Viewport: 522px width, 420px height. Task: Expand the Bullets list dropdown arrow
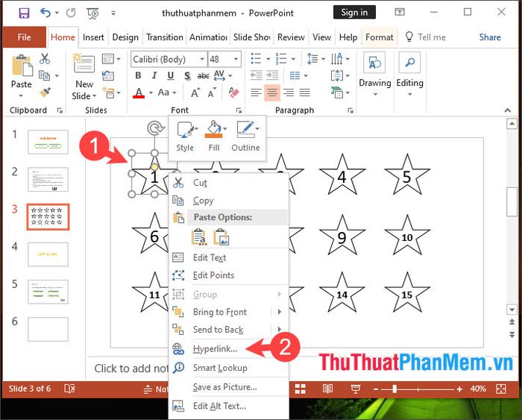click(x=268, y=59)
